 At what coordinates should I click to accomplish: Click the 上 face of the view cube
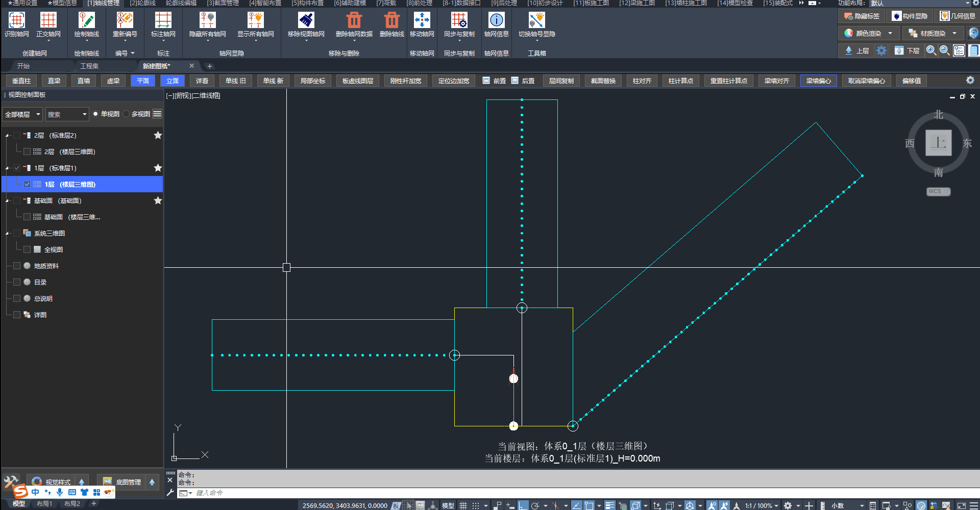pyautogui.click(x=938, y=143)
